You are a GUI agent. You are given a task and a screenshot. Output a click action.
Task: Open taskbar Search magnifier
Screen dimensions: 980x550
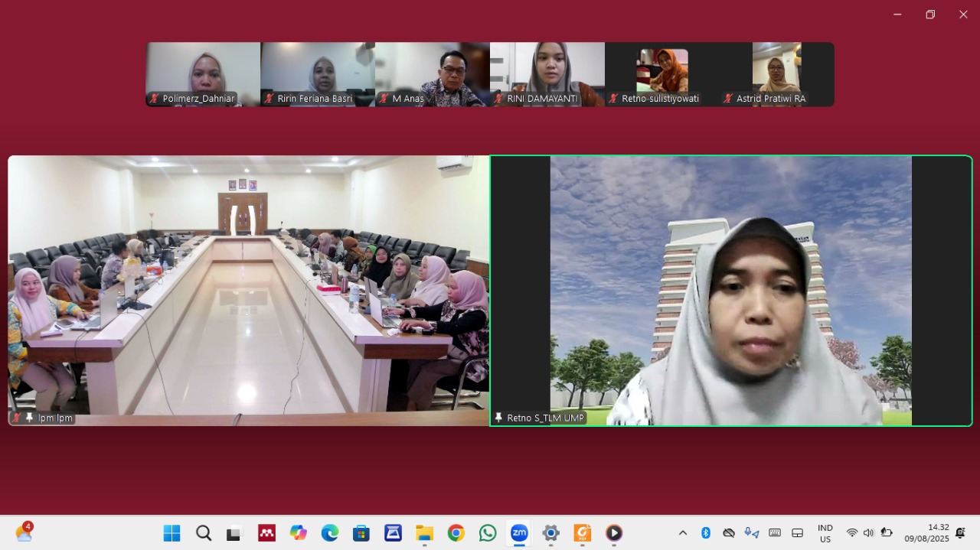[x=204, y=533]
